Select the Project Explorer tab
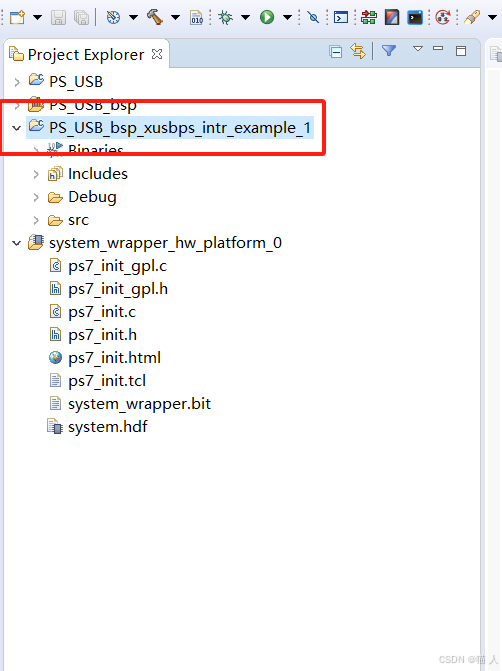 86,55
